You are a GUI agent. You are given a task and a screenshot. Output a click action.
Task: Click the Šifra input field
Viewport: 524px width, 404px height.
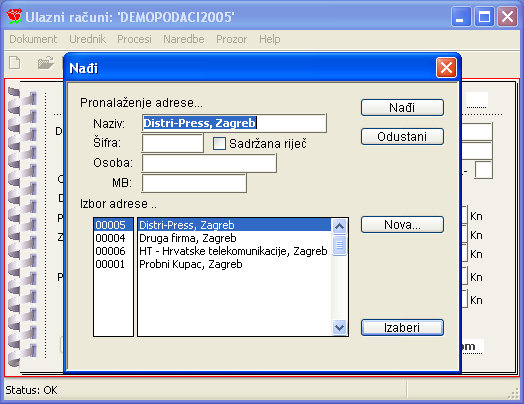pyautogui.click(x=172, y=143)
